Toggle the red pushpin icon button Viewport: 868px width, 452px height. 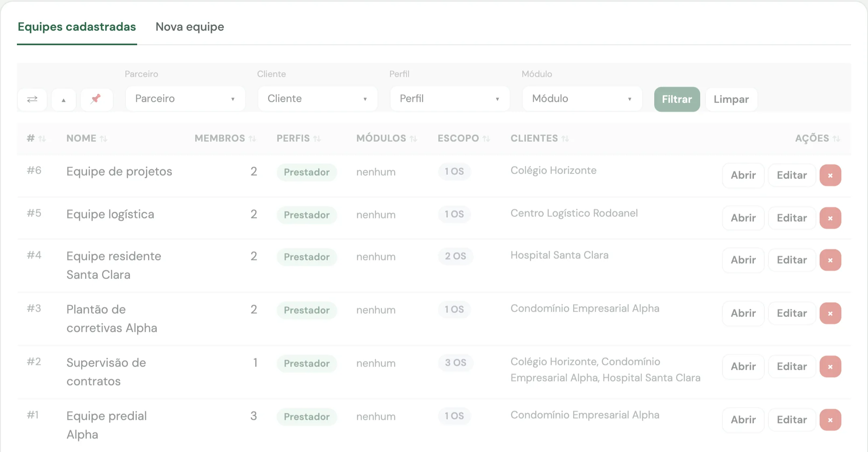[96, 99]
